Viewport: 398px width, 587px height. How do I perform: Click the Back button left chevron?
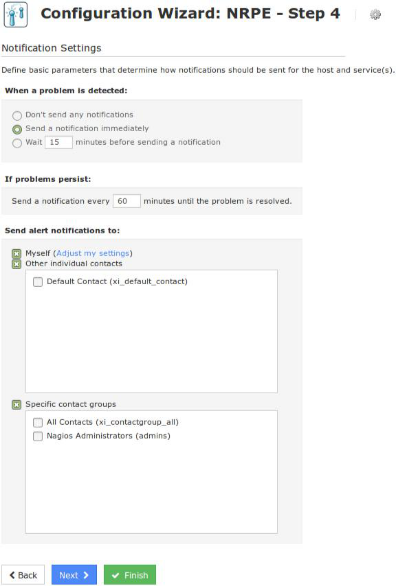[x=12, y=575]
